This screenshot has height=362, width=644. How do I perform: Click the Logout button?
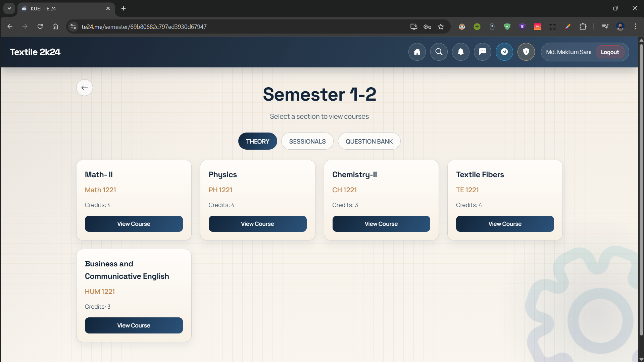(x=610, y=52)
